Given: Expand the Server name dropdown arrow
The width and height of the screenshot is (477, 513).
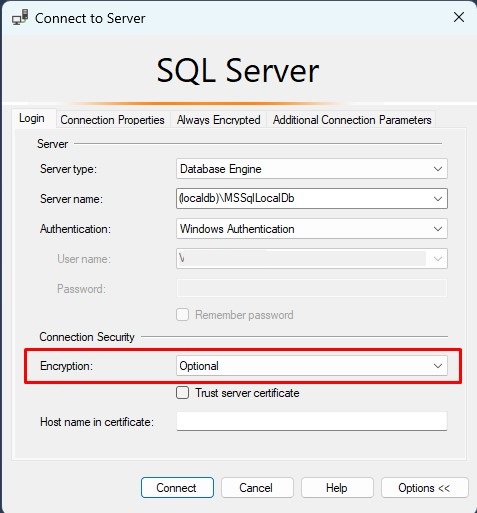Looking at the screenshot, I should (438, 199).
